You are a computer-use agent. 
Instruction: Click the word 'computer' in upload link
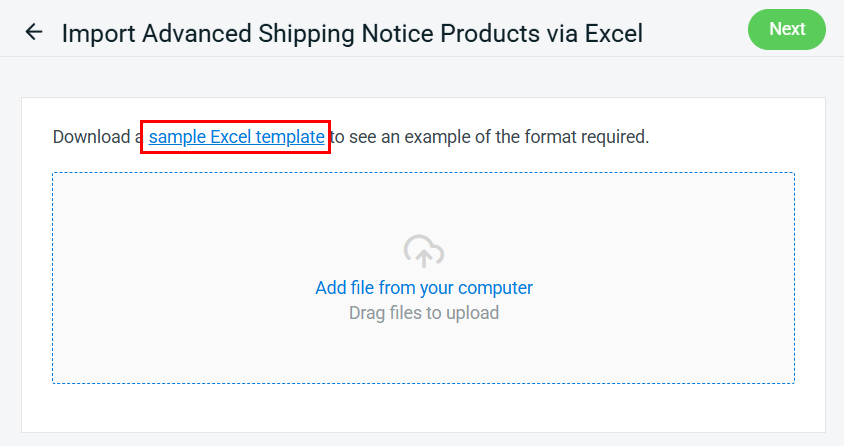pyautogui.click(x=495, y=288)
